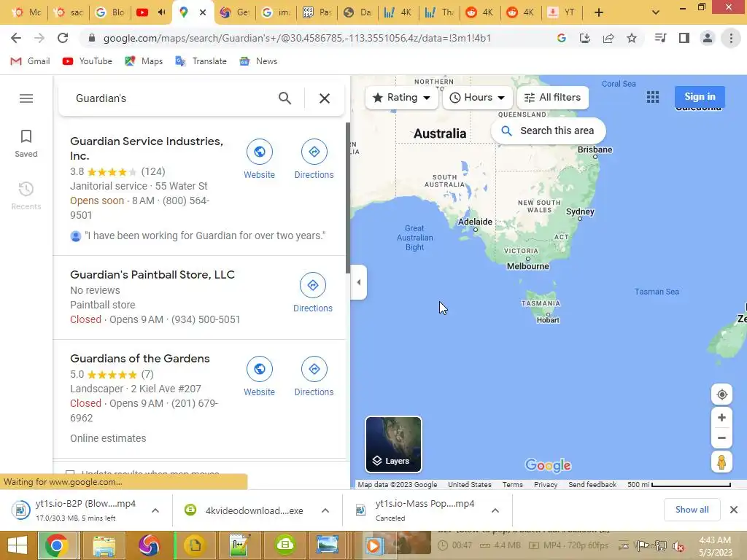This screenshot has height=560, width=747.
Task: Zoom out on the map
Action: (721, 437)
